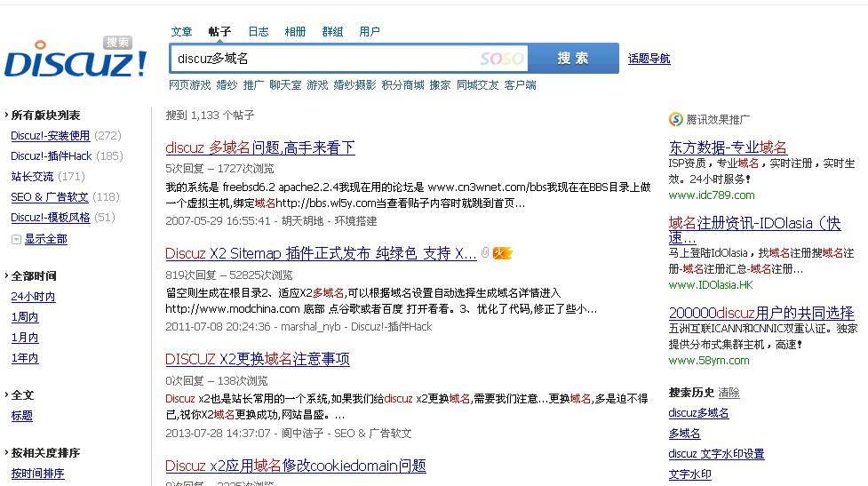Open history item discuz 文字水印设置
Screen dimensions: 868x486
tap(716, 454)
